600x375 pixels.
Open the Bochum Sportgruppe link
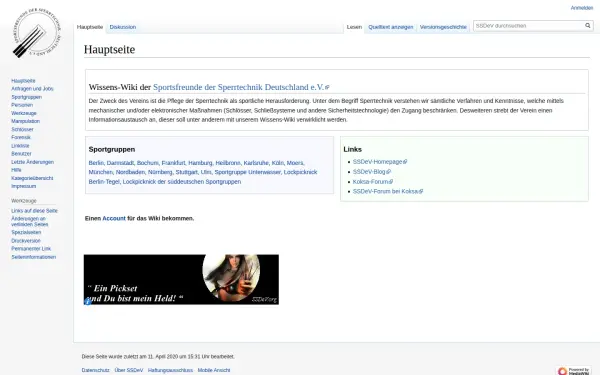click(147, 163)
